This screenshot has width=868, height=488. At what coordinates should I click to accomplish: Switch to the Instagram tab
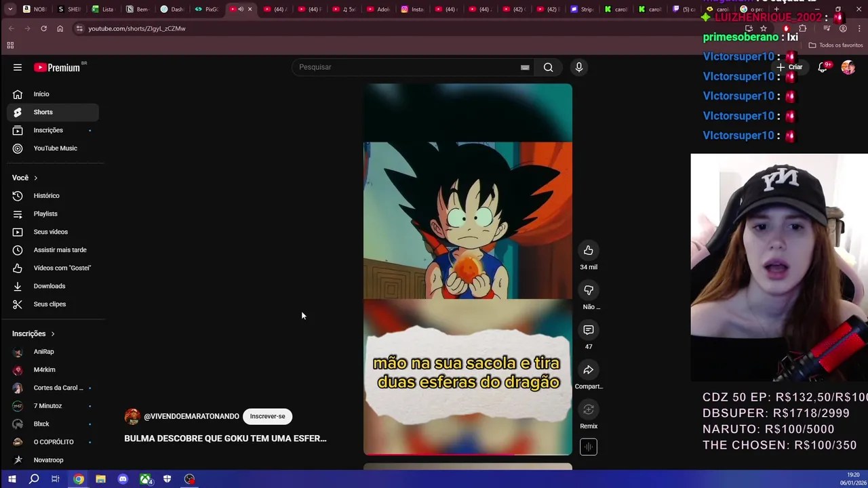412,9
